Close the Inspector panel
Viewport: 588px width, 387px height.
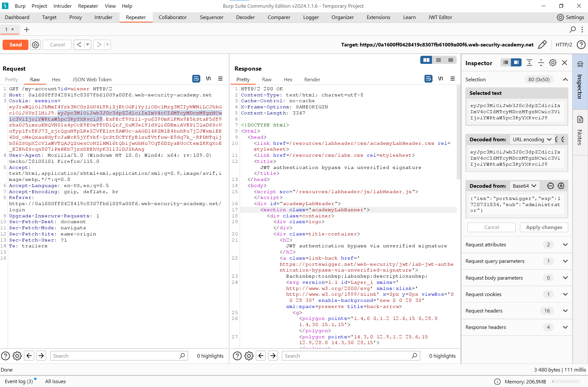tap(564, 63)
